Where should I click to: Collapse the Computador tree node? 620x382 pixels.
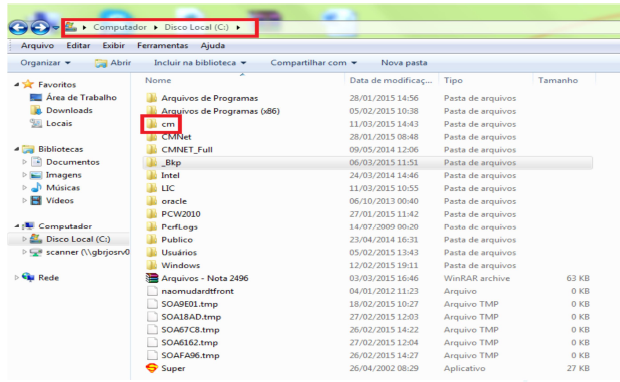pos(17,226)
